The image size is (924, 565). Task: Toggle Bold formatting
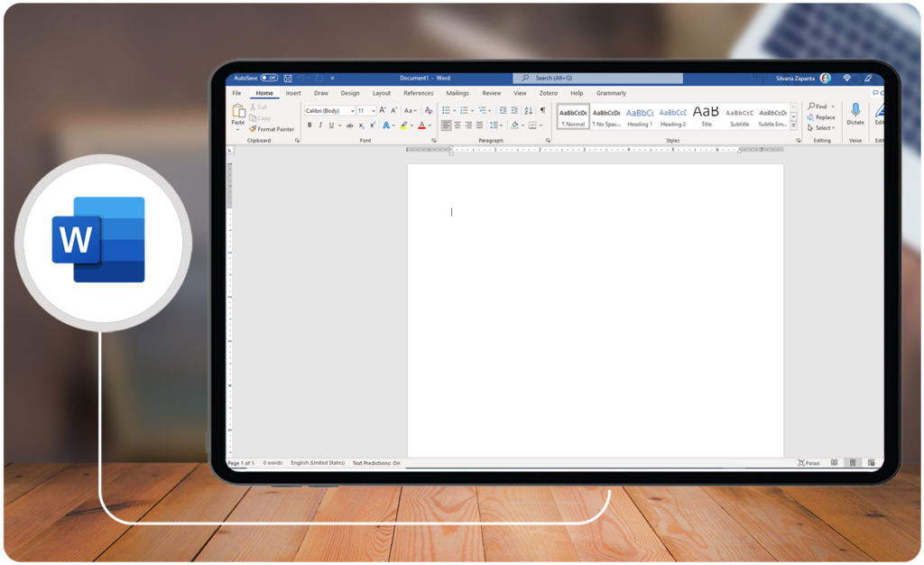point(310,125)
